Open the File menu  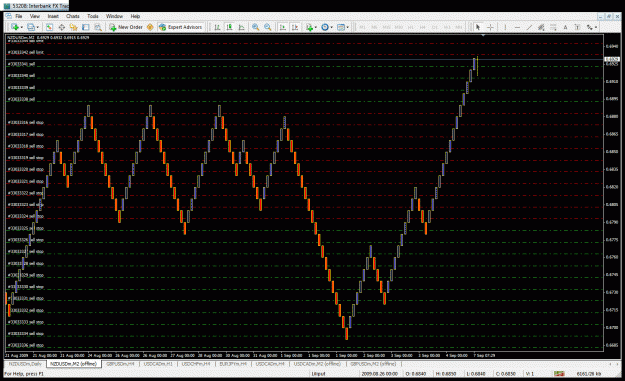pos(19,16)
